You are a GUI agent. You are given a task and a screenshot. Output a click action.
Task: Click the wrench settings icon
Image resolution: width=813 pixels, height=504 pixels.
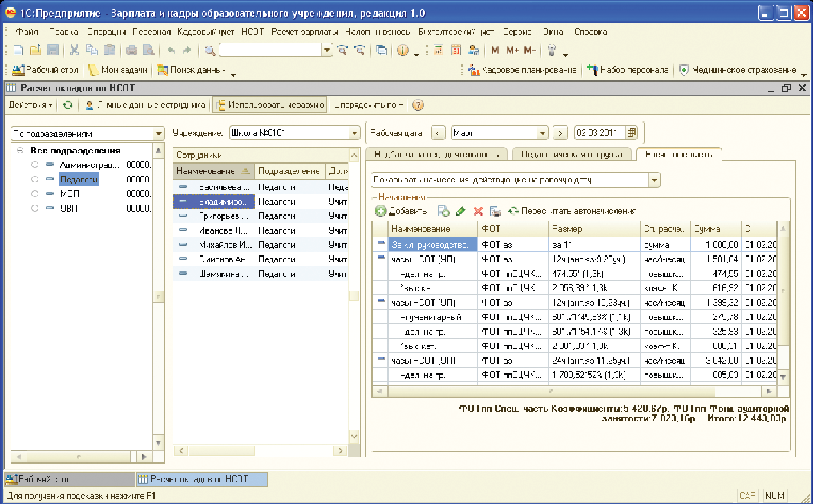point(552,51)
